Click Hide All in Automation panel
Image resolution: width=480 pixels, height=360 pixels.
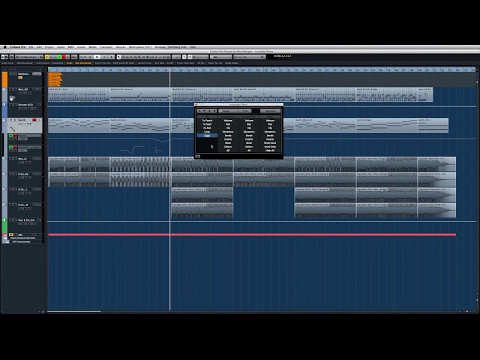(270, 150)
